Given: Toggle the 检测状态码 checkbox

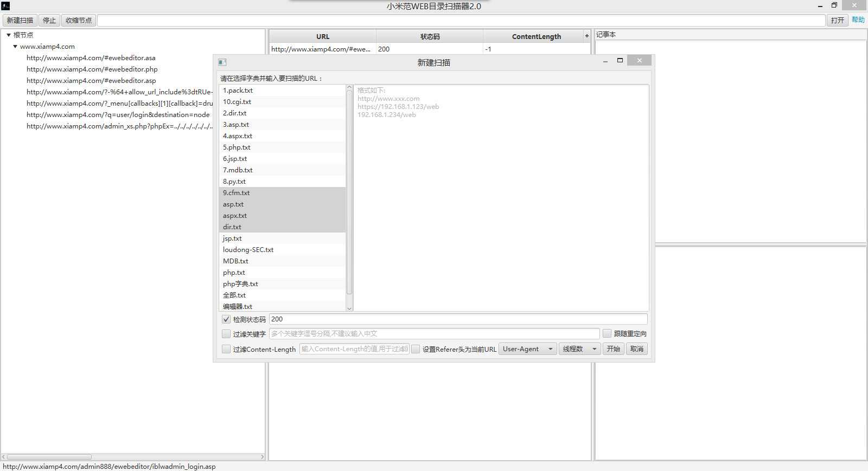Looking at the screenshot, I should pyautogui.click(x=226, y=319).
